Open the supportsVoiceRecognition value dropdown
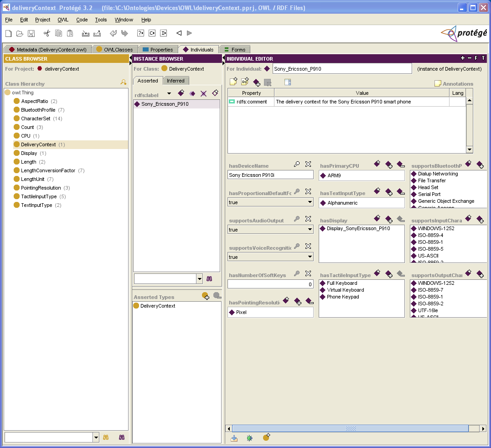This screenshot has width=491, height=448. tap(310, 257)
